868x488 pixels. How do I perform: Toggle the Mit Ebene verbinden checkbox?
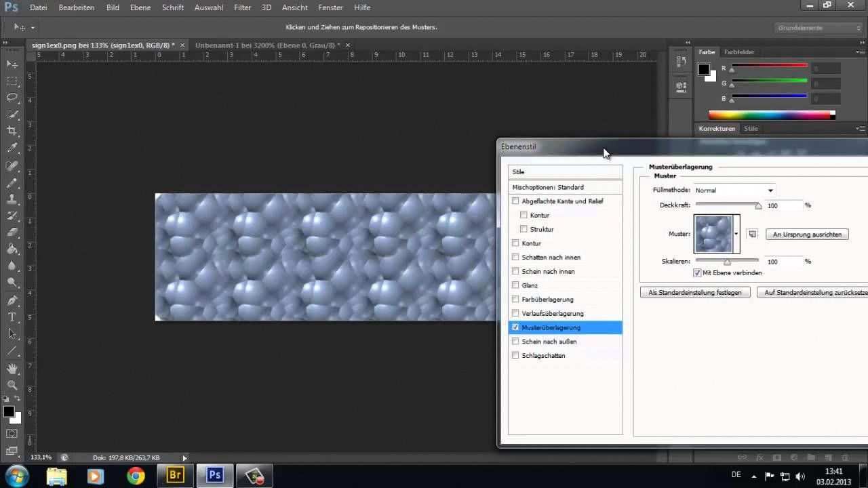697,272
